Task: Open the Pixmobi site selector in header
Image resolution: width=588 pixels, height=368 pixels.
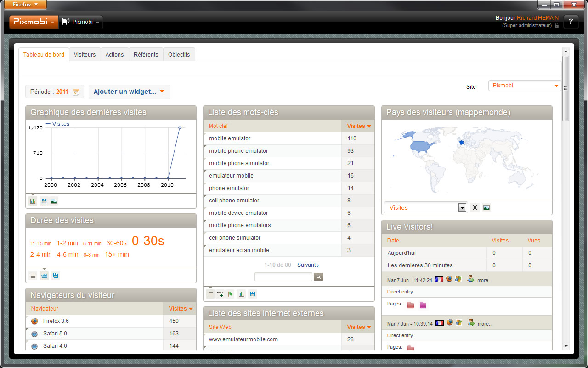Action: click(81, 22)
